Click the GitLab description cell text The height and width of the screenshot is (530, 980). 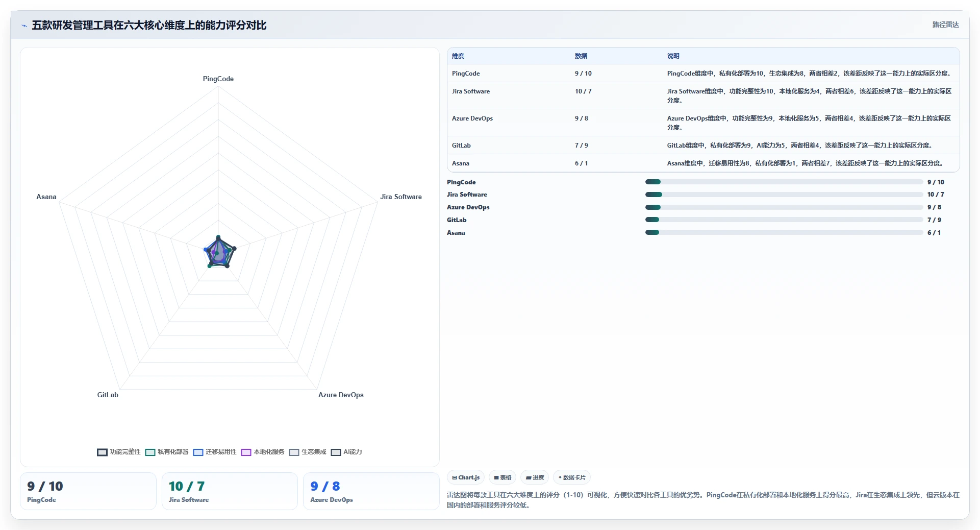801,146
